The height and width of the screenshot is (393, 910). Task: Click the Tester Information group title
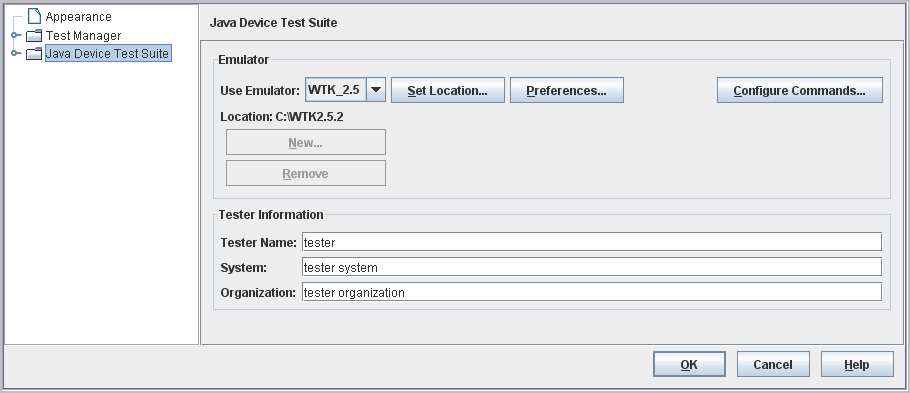click(x=271, y=215)
